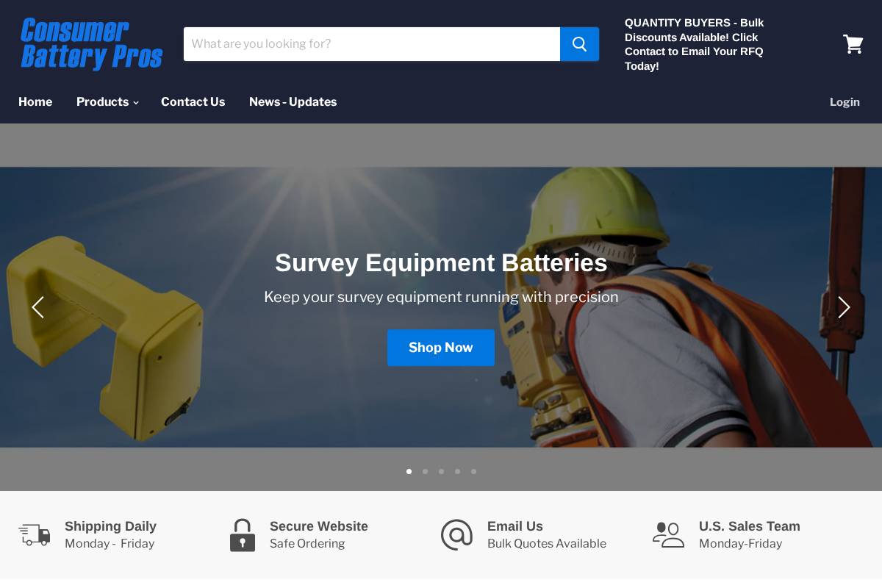Image resolution: width=882 pixels, height=588 pixels.
Task: Click the search magnifier icon
Action: tap(579, 44)
